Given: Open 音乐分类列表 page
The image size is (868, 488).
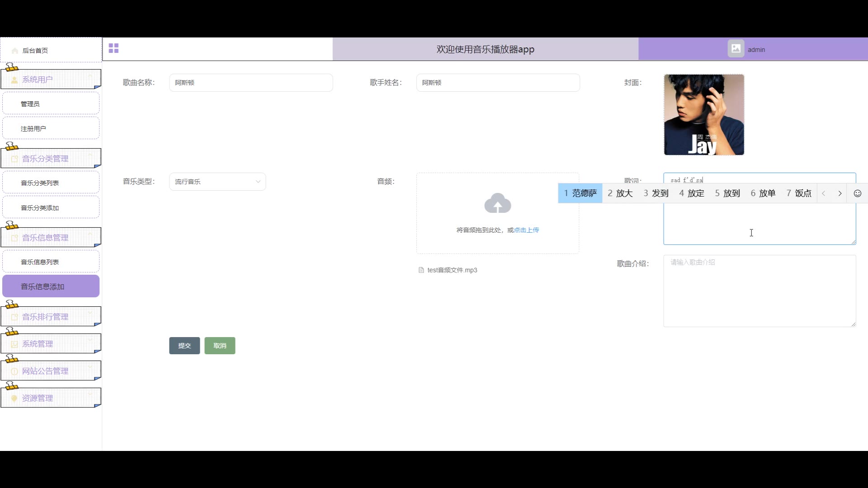Looking at the screenshot, I should click(x=51, y=183).
